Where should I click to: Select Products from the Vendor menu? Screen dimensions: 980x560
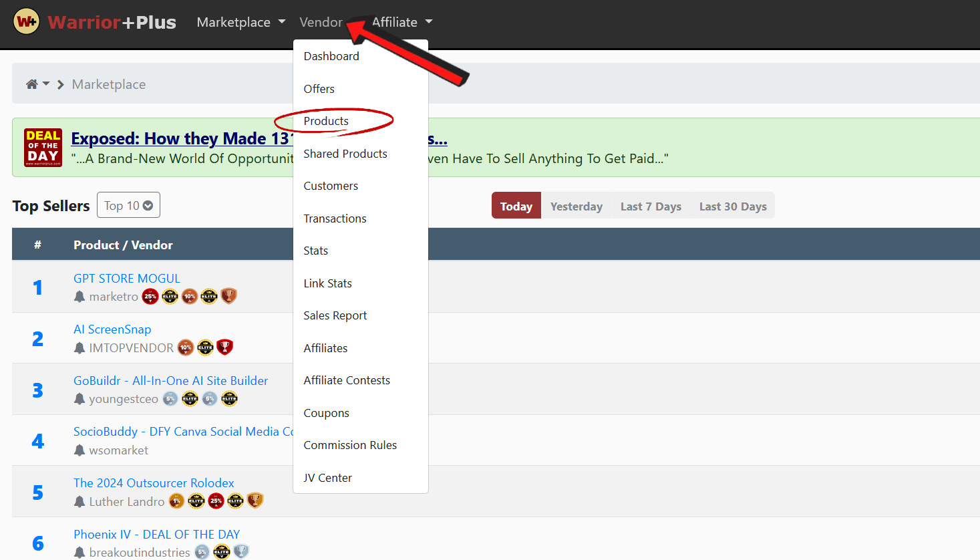pyautogui.click(x=326, y=121)
